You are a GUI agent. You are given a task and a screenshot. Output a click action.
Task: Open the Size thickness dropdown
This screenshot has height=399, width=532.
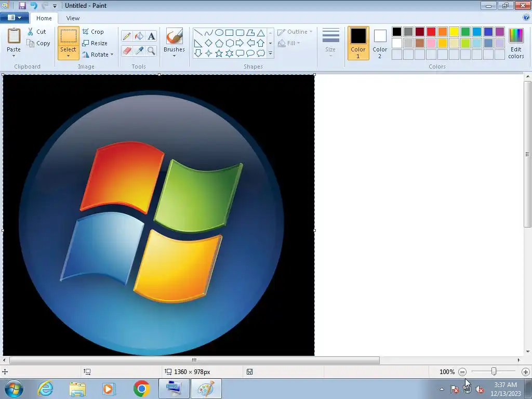(x=330, y=44)
